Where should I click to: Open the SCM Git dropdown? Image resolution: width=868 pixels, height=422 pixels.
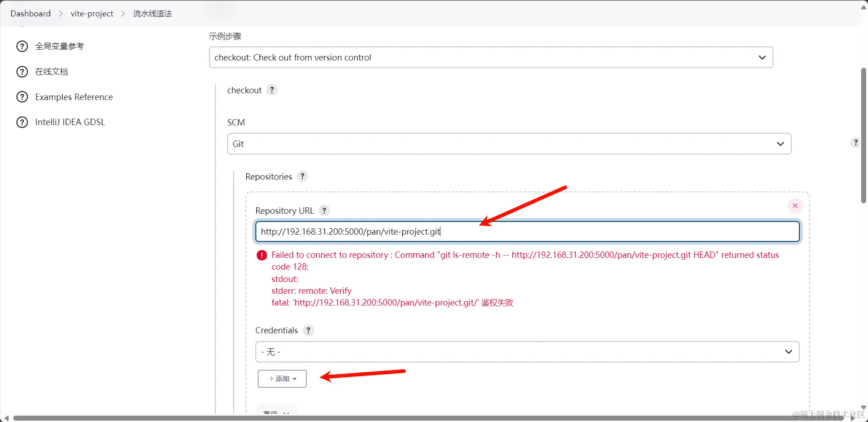click(x=509, y=144)
